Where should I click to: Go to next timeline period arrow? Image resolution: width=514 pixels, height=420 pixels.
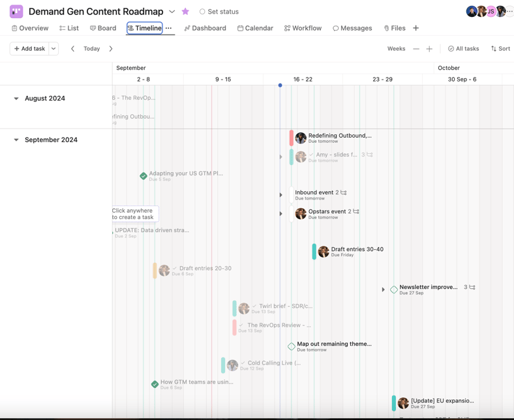[111, 48]
